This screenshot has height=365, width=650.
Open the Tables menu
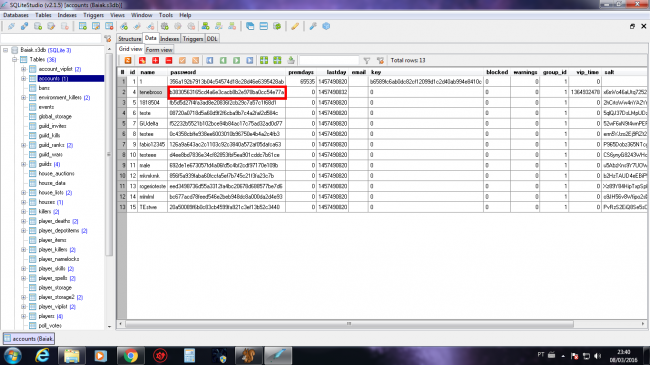pos(43,15)
